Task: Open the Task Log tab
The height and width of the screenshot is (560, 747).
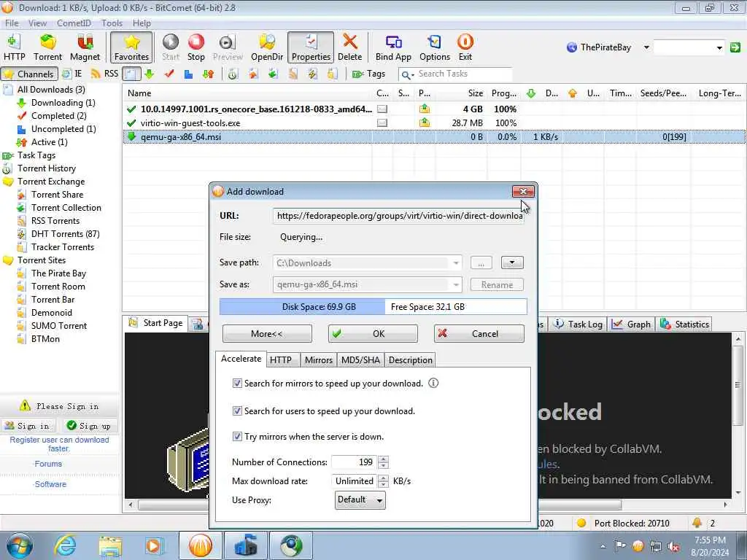Action: [578, 324]
